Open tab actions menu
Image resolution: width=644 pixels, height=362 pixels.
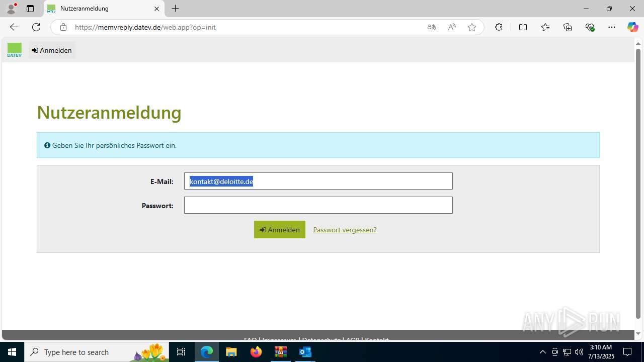[x=30, y=9]
